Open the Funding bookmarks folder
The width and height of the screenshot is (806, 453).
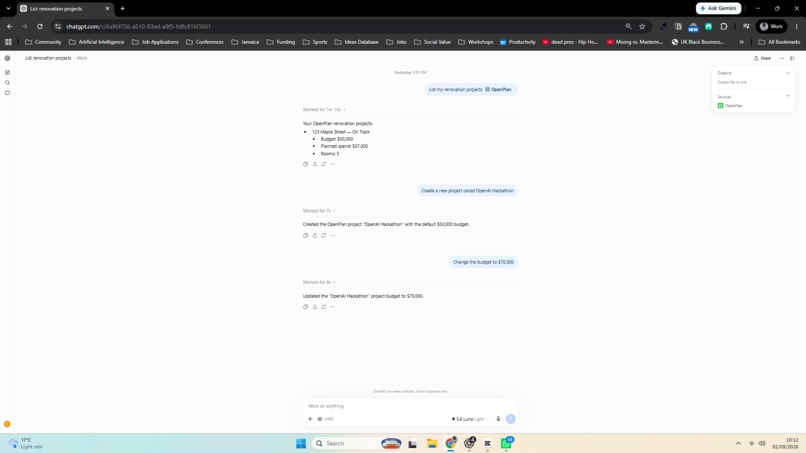[281, 42]
